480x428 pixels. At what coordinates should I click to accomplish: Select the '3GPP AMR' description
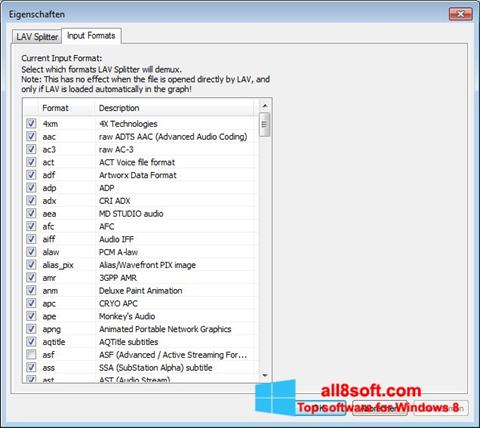(118, 278)
